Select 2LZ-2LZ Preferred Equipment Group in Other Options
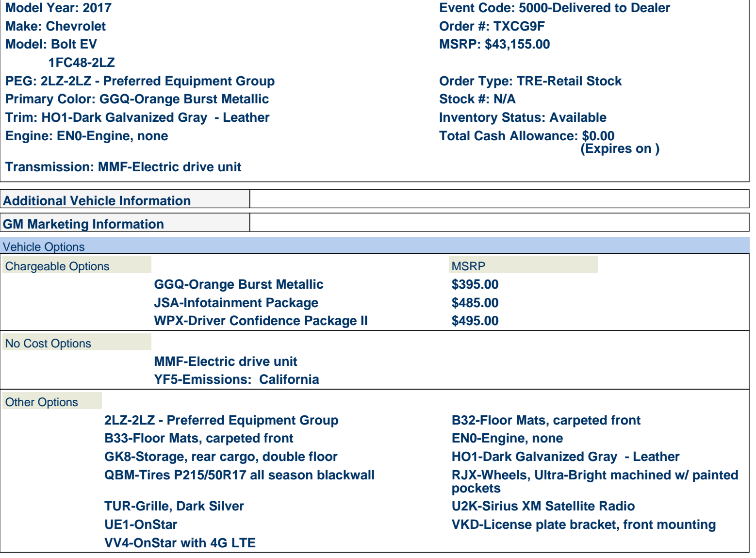Screen dimensions: 756x558 [x=221, y=420]
